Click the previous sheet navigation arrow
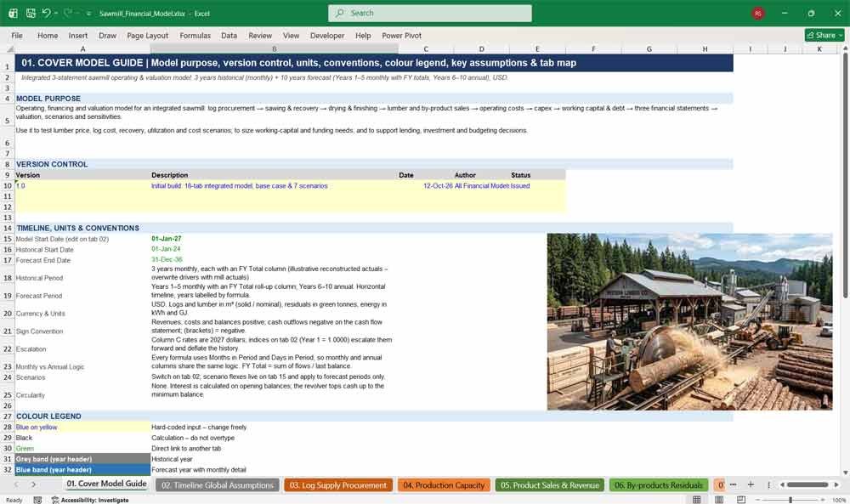Viewport: 850px width, 504px height. [16, 484]
